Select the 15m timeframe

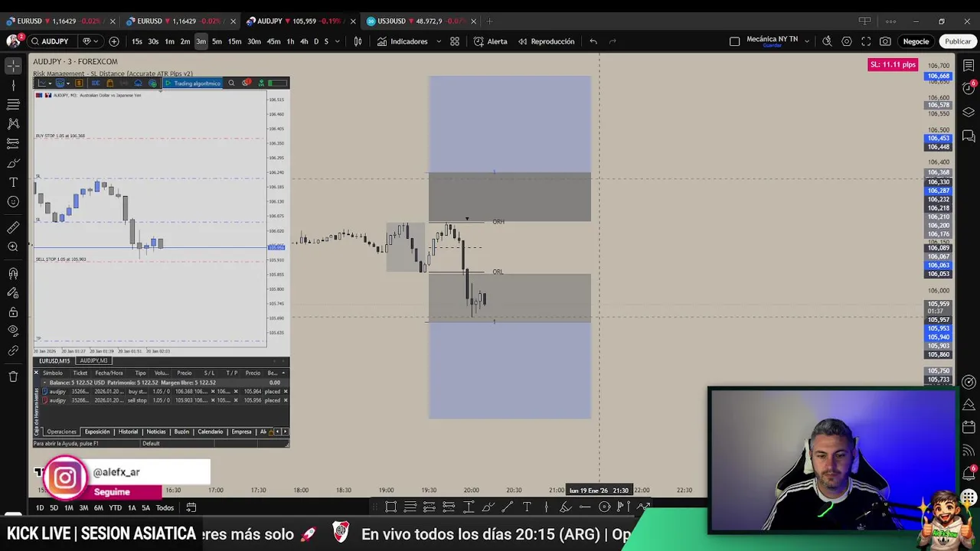234,41
